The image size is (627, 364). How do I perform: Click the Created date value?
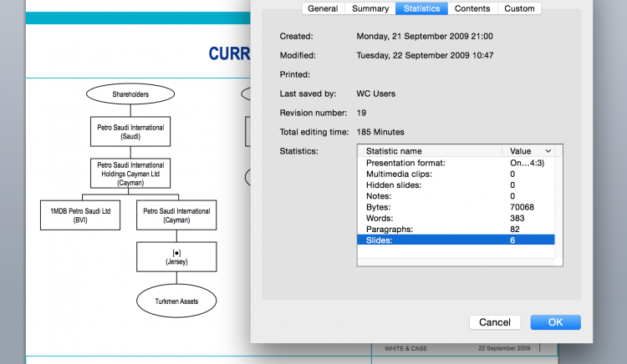click(425, 37)
